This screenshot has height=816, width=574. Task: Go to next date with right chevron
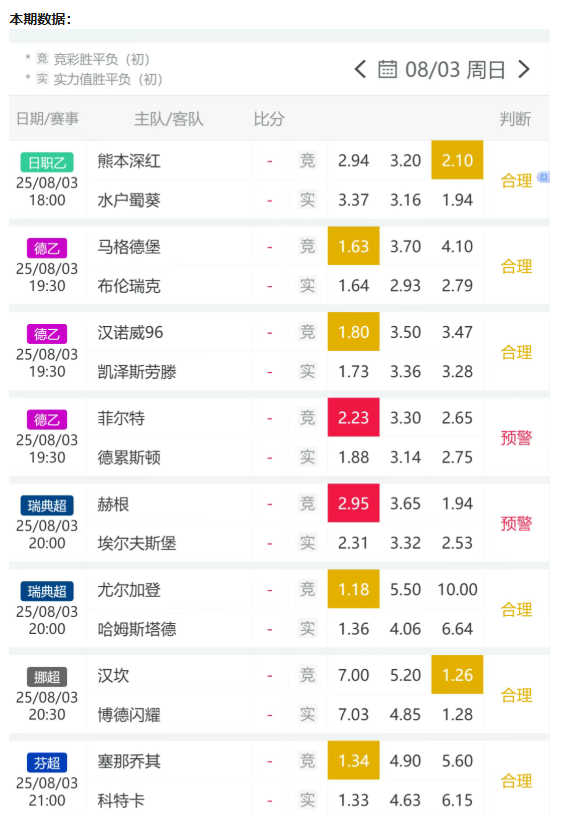coord(524,69)
